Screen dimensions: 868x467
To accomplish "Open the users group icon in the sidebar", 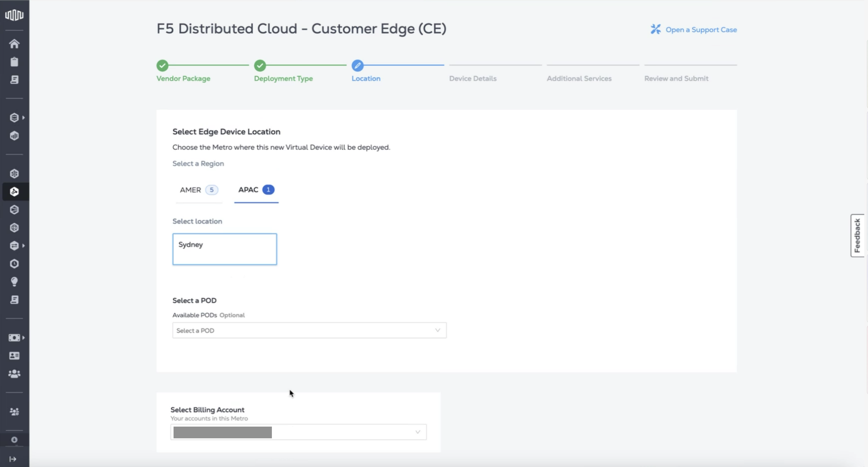I will pyautogui.click(x=14, y=374).
